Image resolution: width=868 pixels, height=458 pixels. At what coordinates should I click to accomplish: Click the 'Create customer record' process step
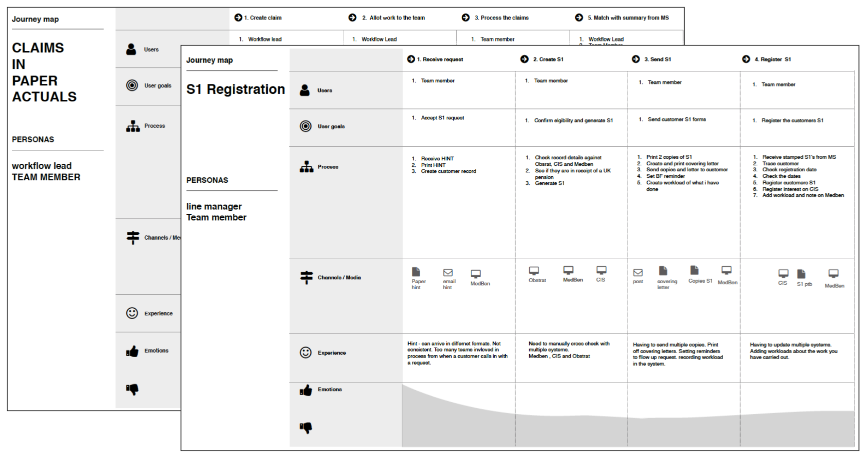pos(448,171)
